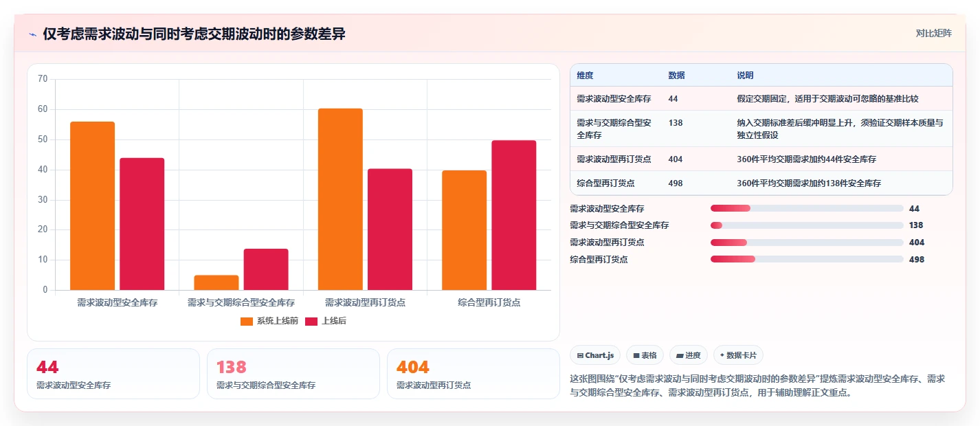Click the progress bar showing 44
Image resolution: width=980 pixels, height=426 pixels.
tap(807, 208)
